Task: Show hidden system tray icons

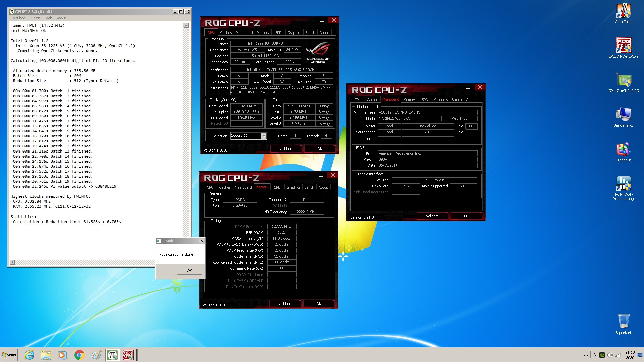Action: 595,355
